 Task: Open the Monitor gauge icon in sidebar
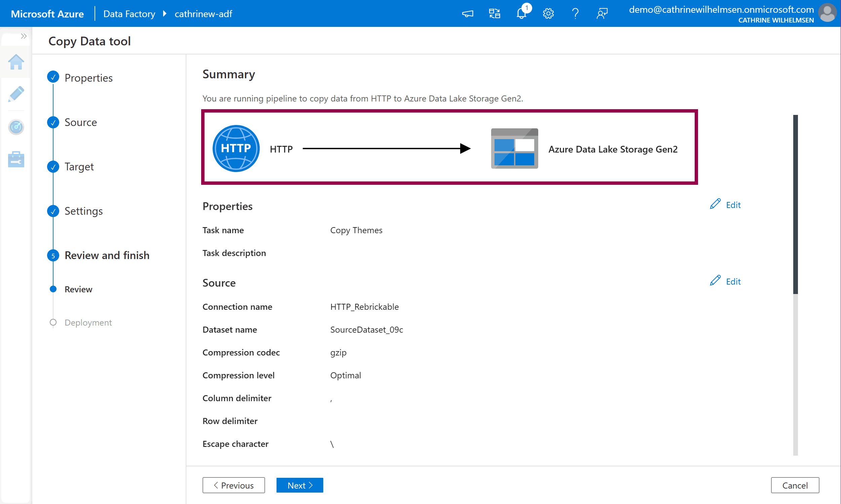click(x=16, y=127)
